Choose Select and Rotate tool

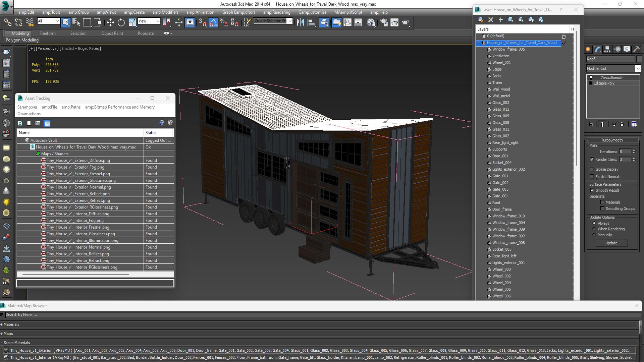(121, 22)
